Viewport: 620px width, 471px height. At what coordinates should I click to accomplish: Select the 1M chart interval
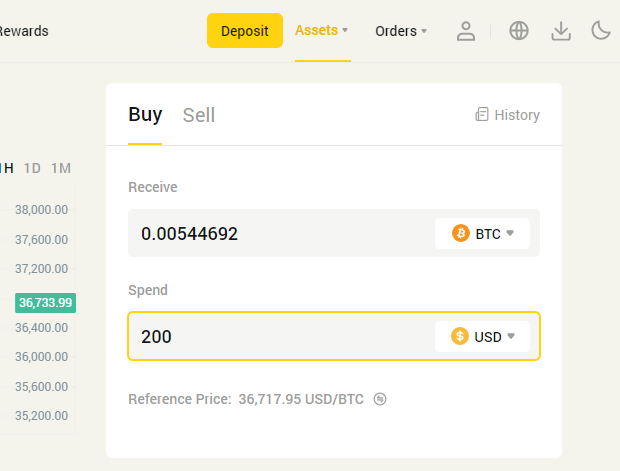(x=61, y=168)
